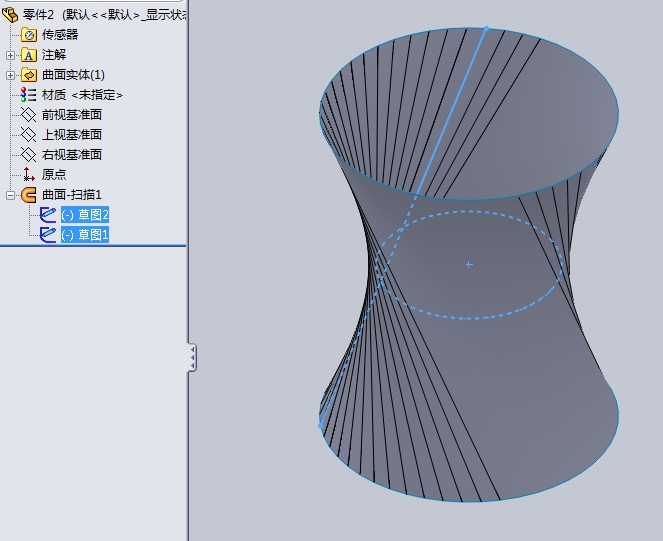This screenshot has height=541, width=663.
Task: Select the 上视基准面 plane icon
Action: (29, 135)
